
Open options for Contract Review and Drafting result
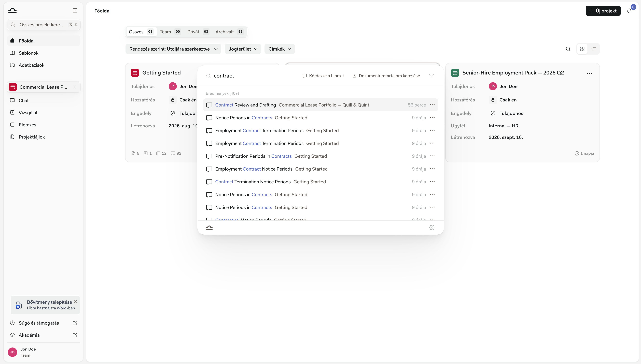tap(432, 105)
